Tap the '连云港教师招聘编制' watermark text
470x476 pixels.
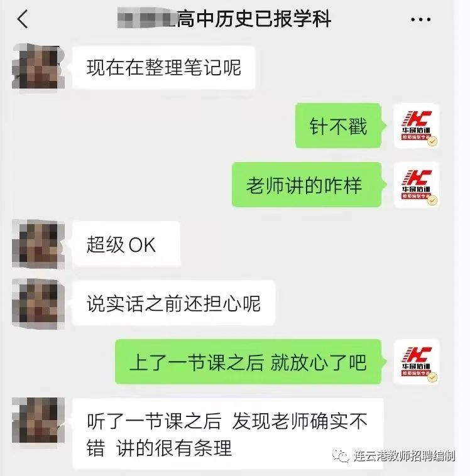pyautogui.click(x=404, y=457)
